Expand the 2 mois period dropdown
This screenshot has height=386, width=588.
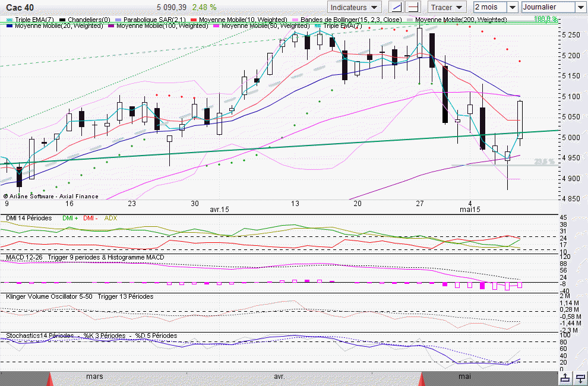coord(511,7)
